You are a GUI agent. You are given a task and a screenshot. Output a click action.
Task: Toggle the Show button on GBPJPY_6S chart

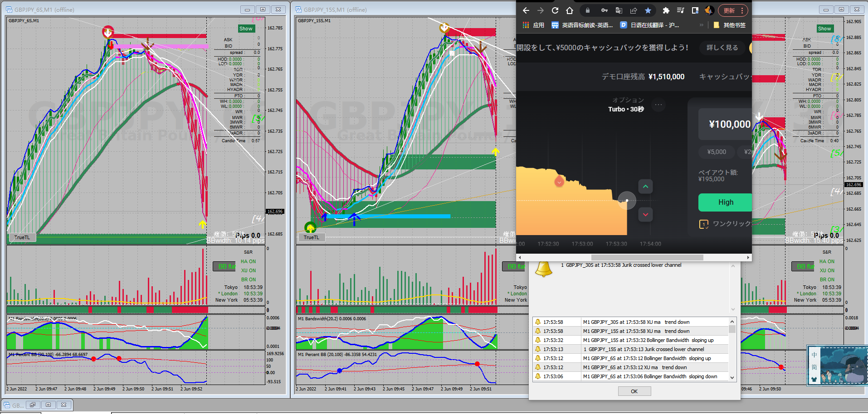tap(246, 29)
